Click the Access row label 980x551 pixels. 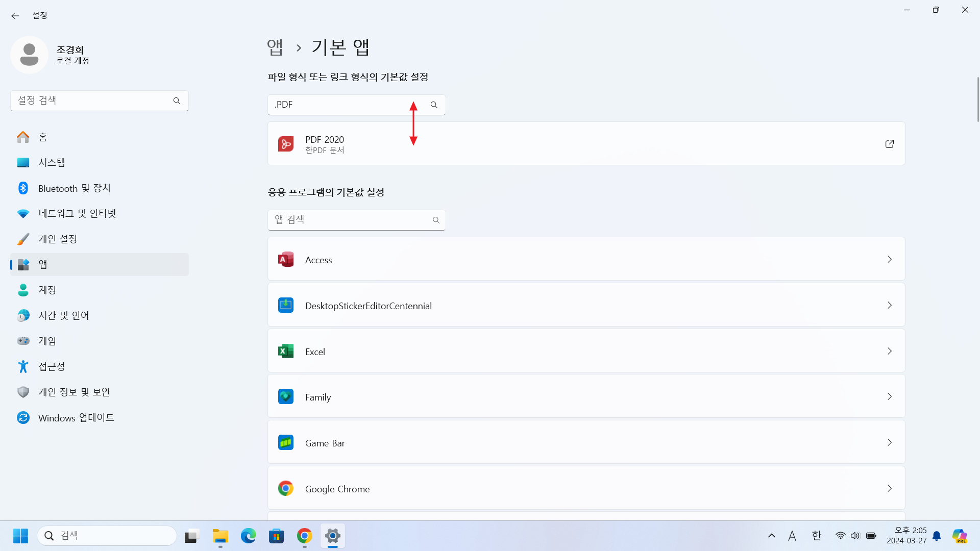(x=318, y=260)
